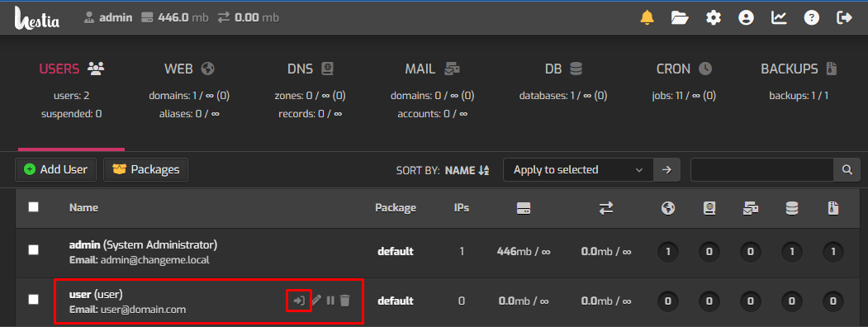The image size is (868, 327).
Task: Toggle the select-all users checkbox
Action: 34,207
